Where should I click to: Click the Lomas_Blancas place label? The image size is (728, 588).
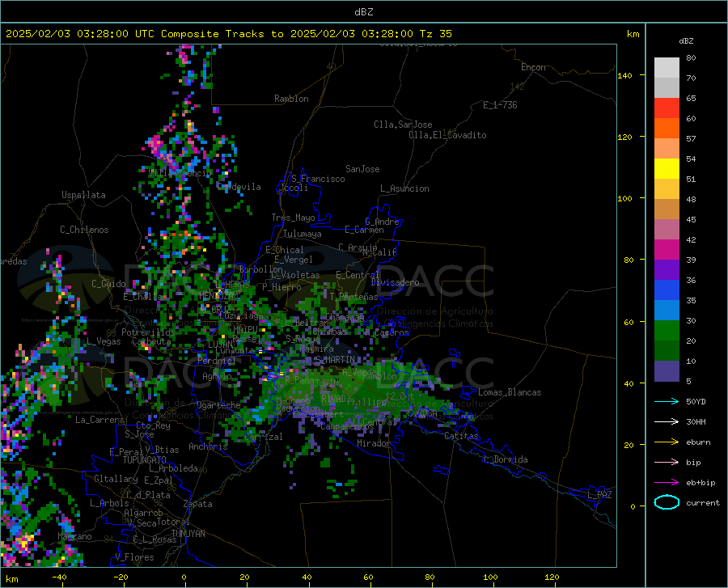(510, 392)
